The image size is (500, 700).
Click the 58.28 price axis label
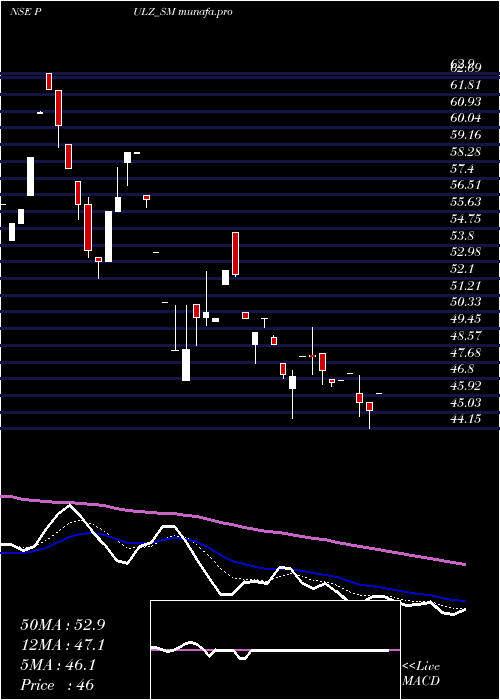466,152
